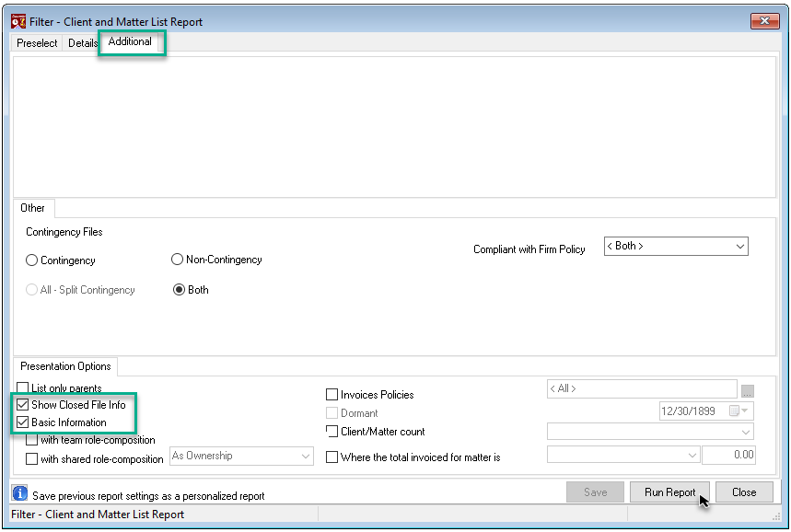Image resolution: width=791 pixels, height=532 pixels.
Task: Click the < All > invoices policies field
Action: (x=642, y=388)
